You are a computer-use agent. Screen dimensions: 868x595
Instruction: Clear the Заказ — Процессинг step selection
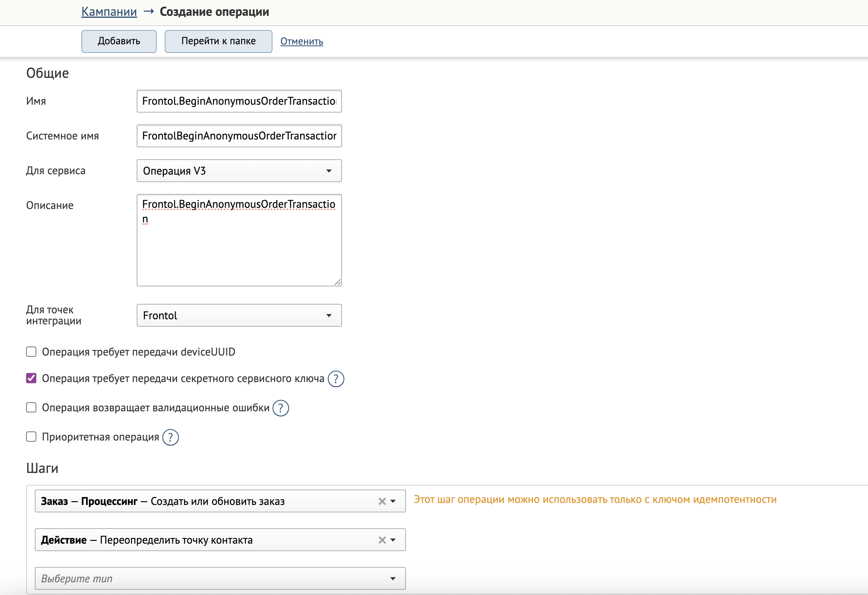382,501
